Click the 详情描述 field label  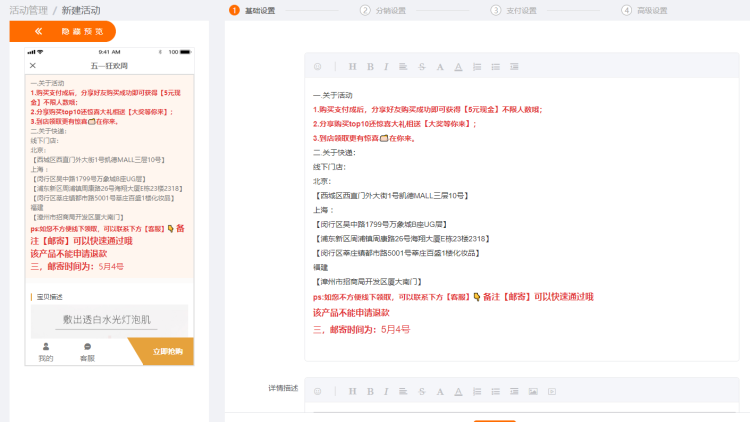(283, 388)
